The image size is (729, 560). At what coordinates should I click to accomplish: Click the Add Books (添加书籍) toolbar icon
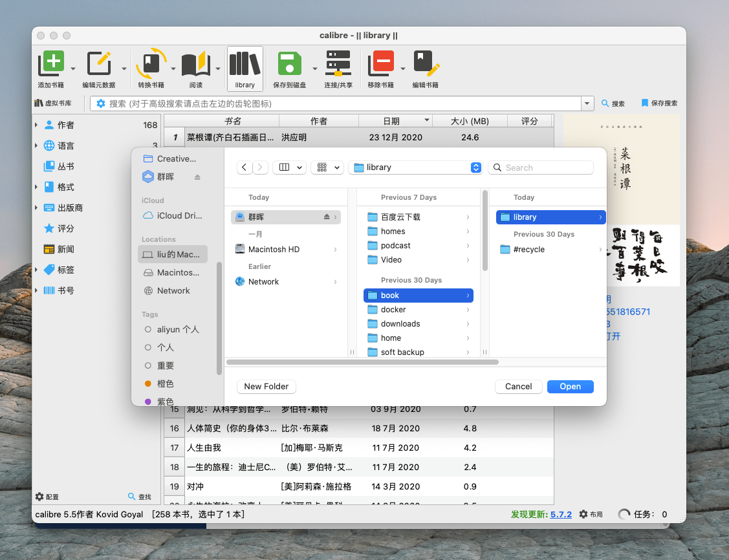tap(50, 65)
